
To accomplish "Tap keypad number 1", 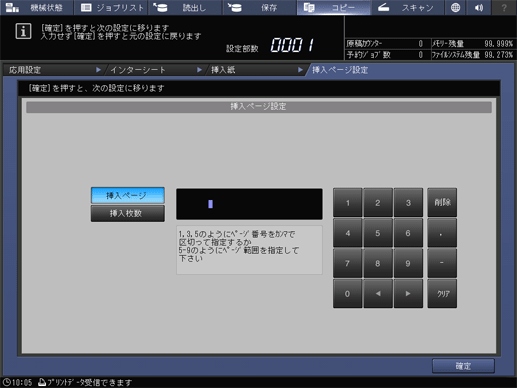I will (x=348, y=203).
